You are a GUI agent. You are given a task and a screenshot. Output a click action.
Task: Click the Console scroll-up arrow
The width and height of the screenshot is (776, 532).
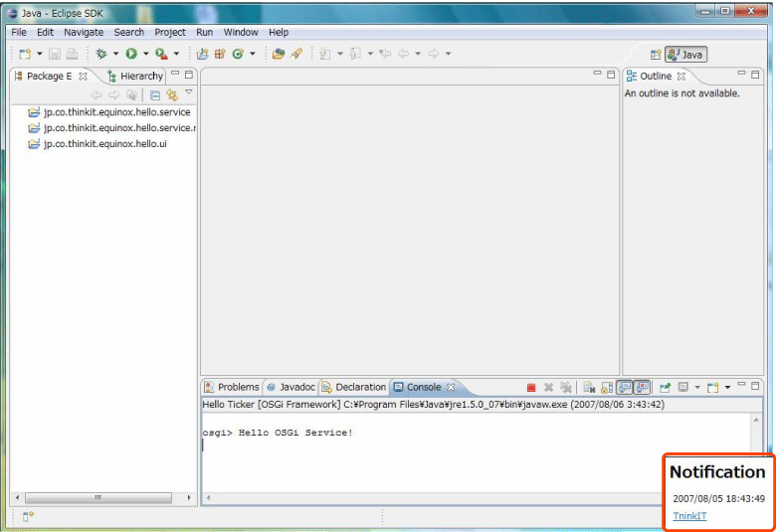click(x=756, y=420)
